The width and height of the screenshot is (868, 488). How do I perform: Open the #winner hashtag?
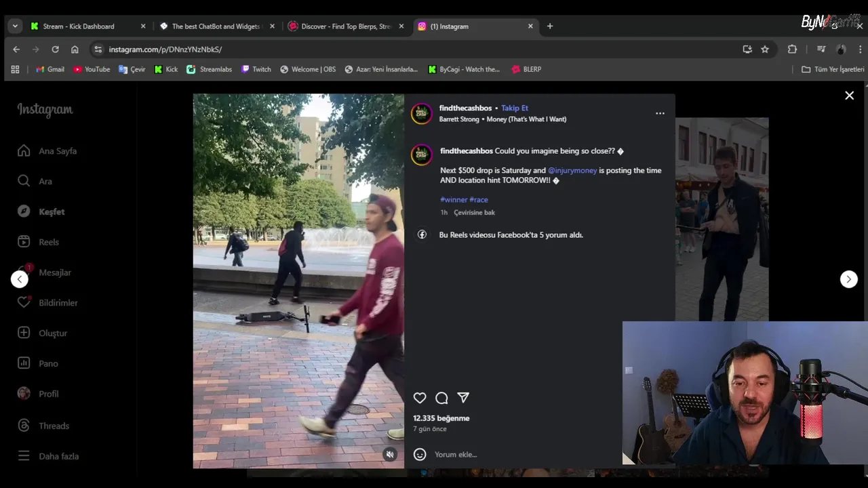[454, 199]
